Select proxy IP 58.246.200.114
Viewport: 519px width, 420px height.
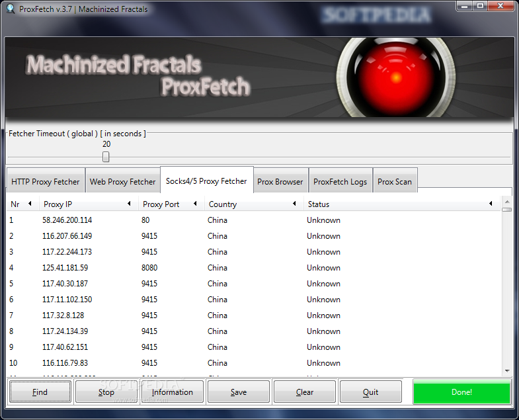click(x=67, y=220)
